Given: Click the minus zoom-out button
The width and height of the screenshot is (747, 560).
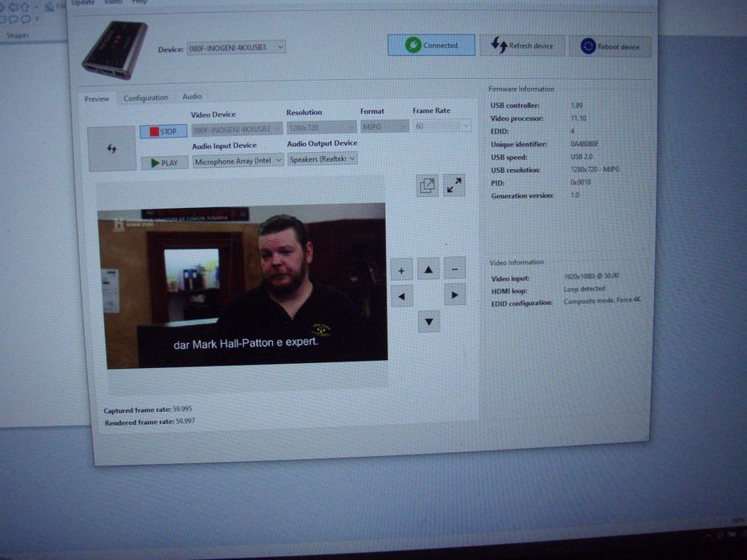Looking at the screenshot, I should click(x=455, y=269).
